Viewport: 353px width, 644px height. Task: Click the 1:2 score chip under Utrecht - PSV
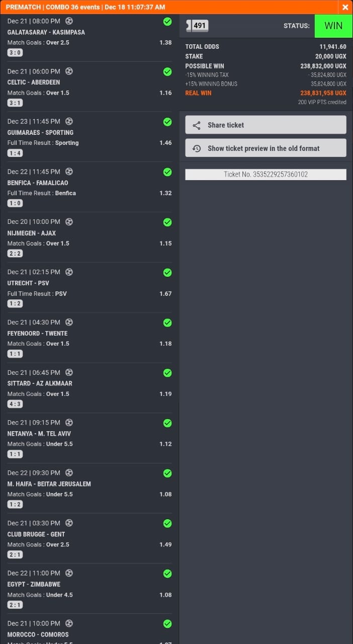[15, 303]
